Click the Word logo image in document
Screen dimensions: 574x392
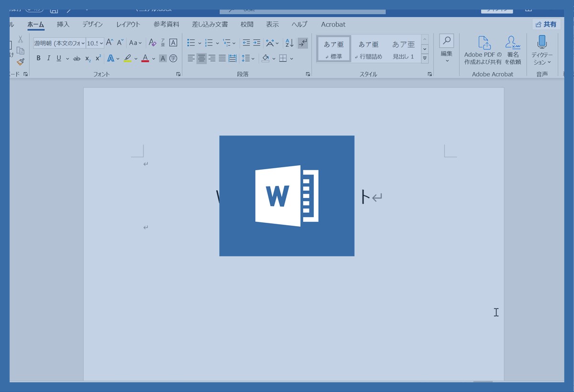click(287, 196)
